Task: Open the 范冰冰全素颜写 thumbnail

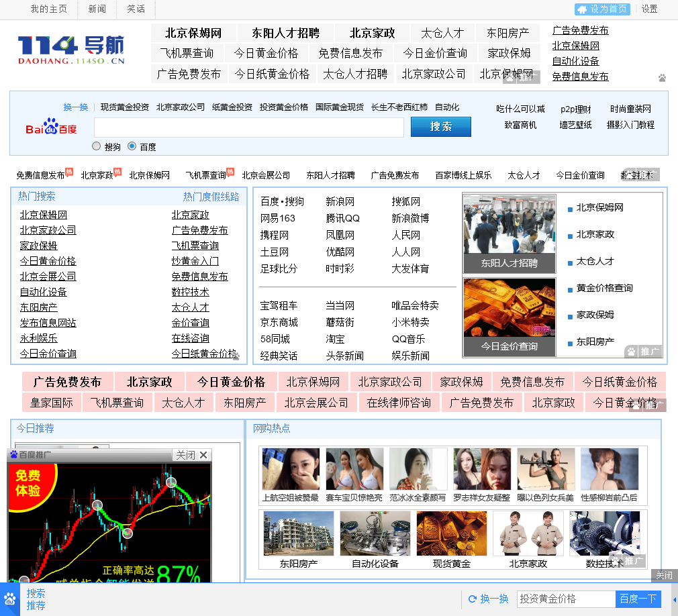Action: coord(418,469)
